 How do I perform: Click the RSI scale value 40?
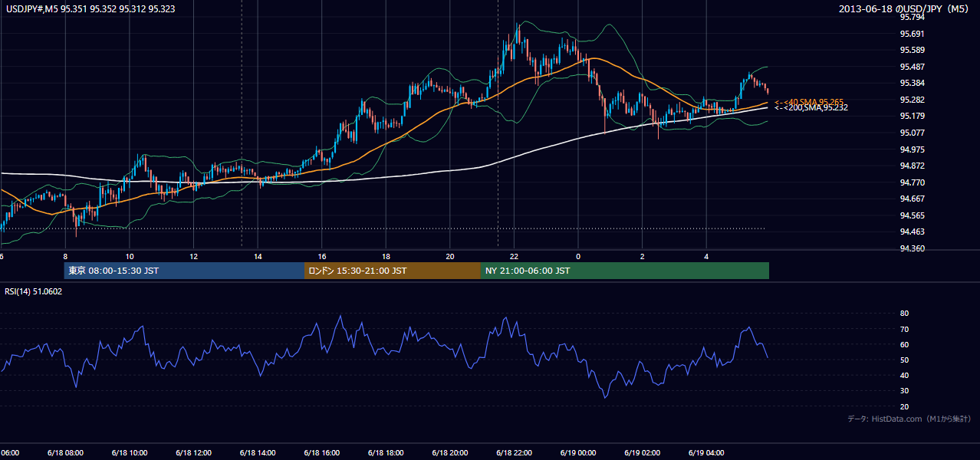click(x=904, y=375)
